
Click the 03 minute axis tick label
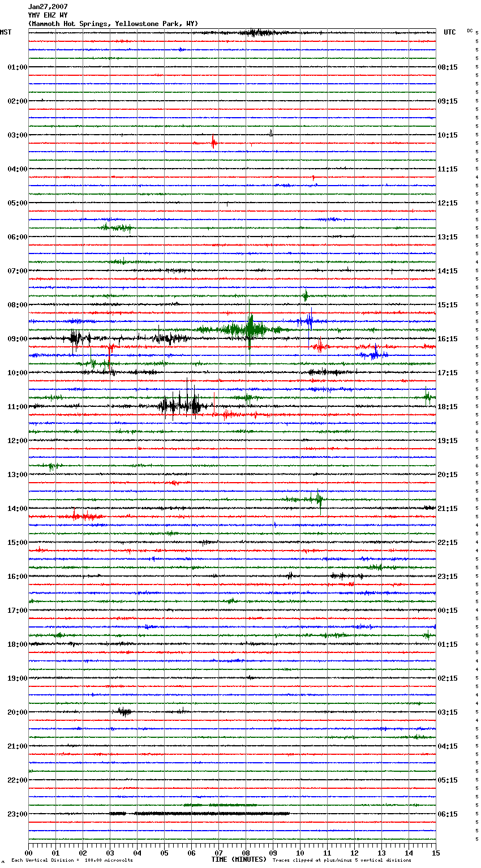110,853
